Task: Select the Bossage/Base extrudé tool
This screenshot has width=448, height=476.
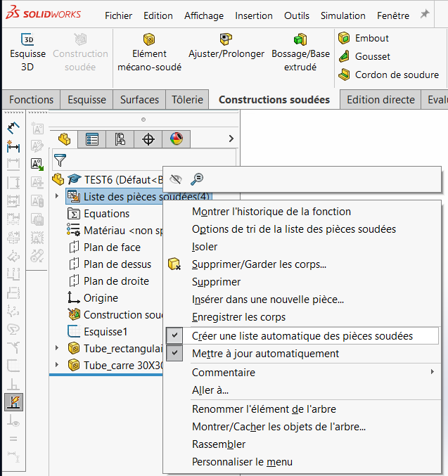Action: [300, 39]
